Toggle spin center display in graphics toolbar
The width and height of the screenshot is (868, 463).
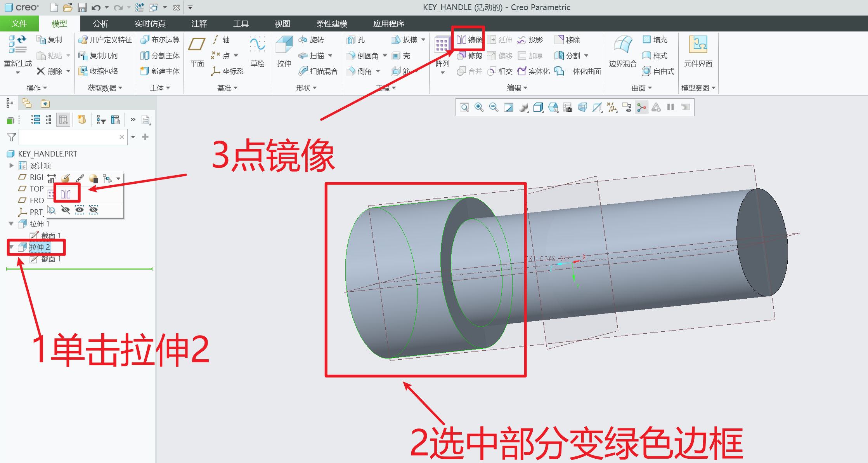click(641, 107)
